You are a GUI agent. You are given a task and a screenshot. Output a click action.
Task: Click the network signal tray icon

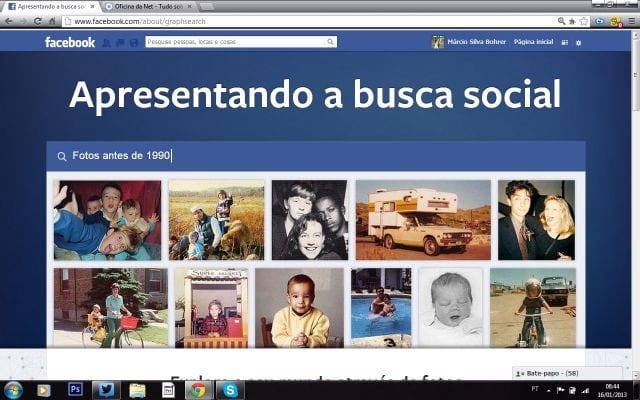[585, 391]
